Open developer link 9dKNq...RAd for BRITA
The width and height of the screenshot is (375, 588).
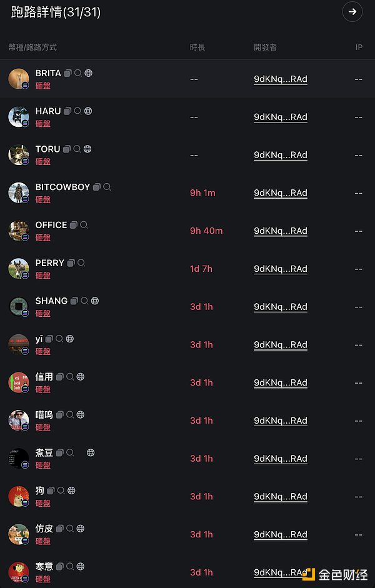(280, 79)
